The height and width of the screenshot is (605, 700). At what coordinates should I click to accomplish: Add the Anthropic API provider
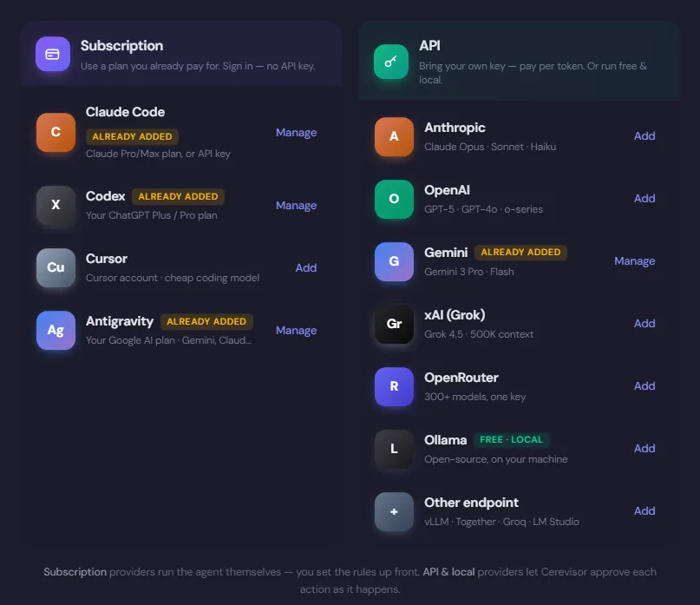coord(644,135)
